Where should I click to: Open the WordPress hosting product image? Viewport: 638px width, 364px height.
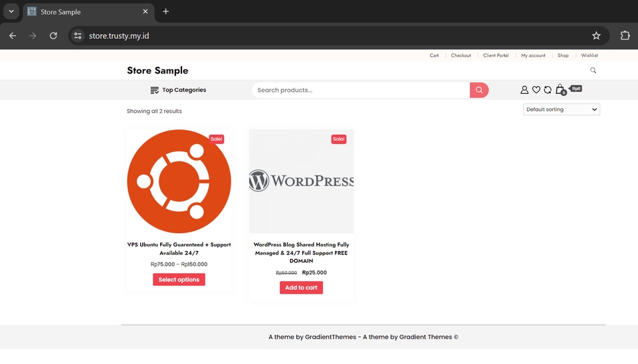pos(301,181)
